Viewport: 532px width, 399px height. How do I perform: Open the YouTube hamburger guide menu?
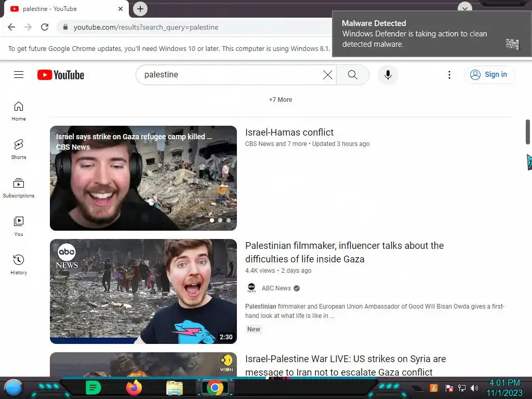pyautogui.click(x=19, y=75)
